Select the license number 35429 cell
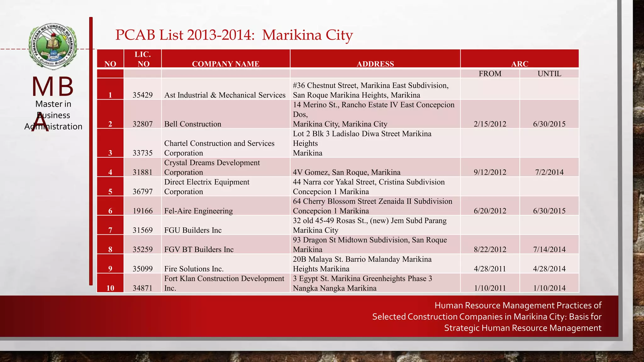This screenshot has height=362, width=644. 142,95
